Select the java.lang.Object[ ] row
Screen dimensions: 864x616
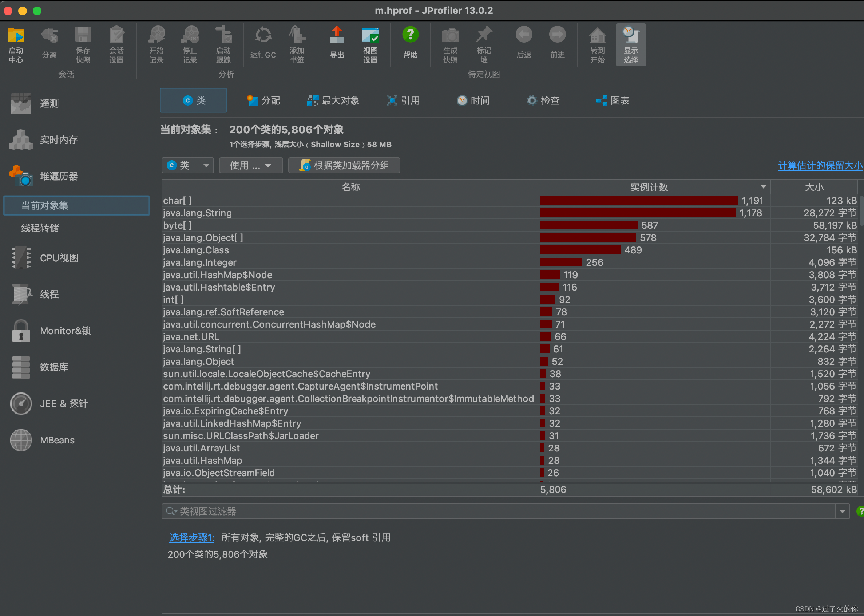pos(510,238)
